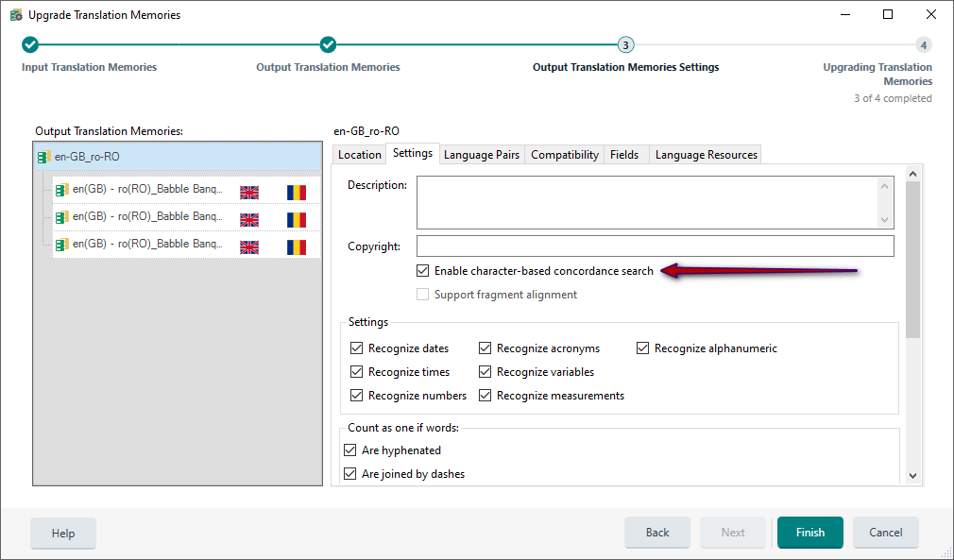Open the Fields tab
The image size is (954, 560).
(x=624, y=154)
